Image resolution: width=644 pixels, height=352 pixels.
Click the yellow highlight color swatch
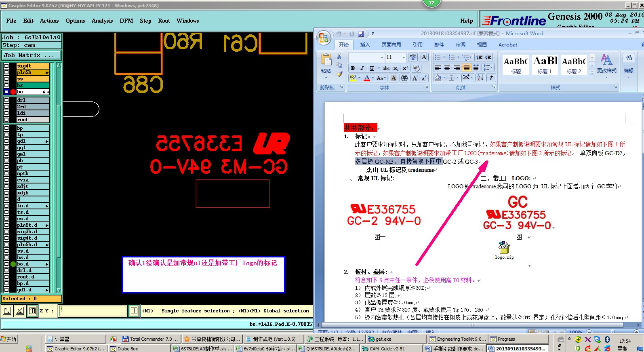point(353,78)
